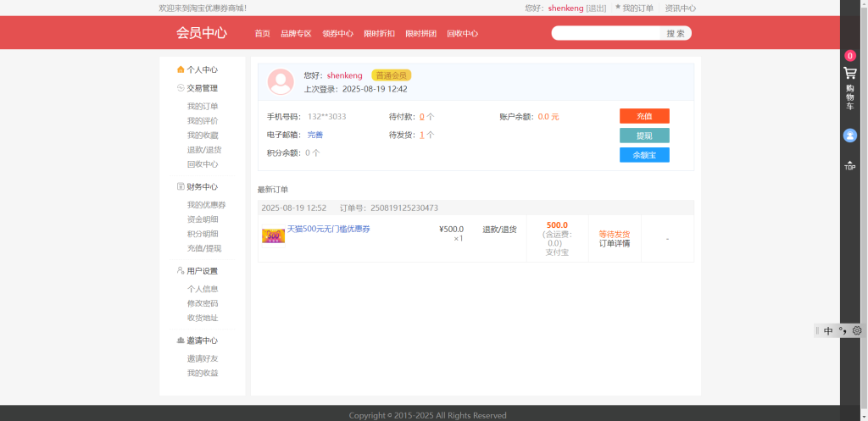868x421 pixels.
Task: Click the blue 余额宝 button
Action: tap(644, 155)
